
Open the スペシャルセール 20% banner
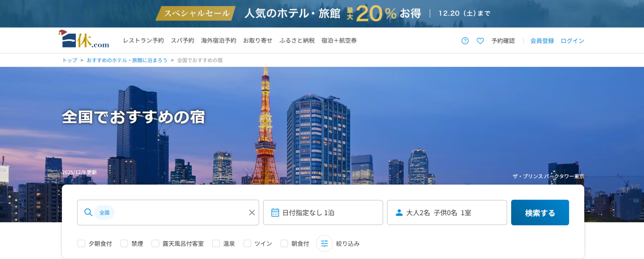click(322, 13)
